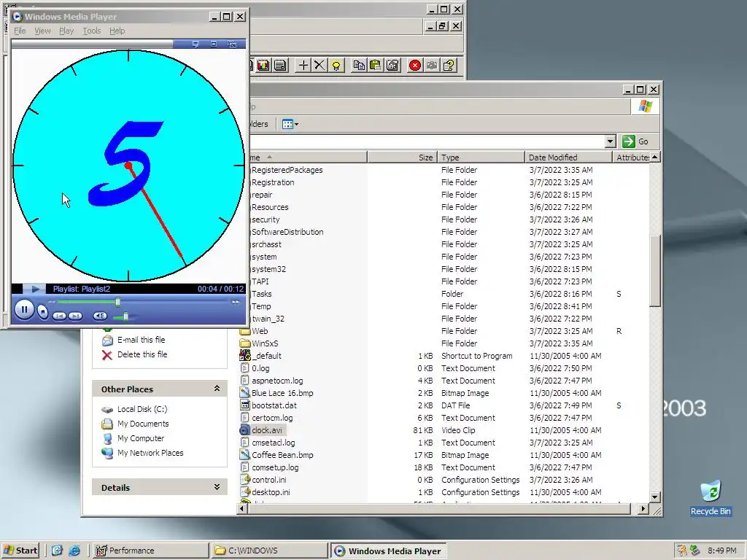Click the Start button

point(21,551)
